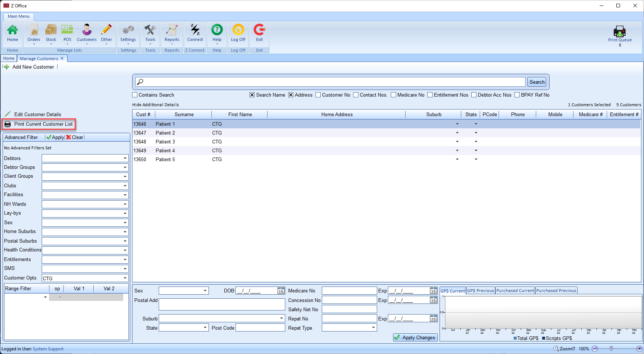Viewport: 644px width, 354px height.
Task: Open the Settings gear icon
Action: point(128,30)
